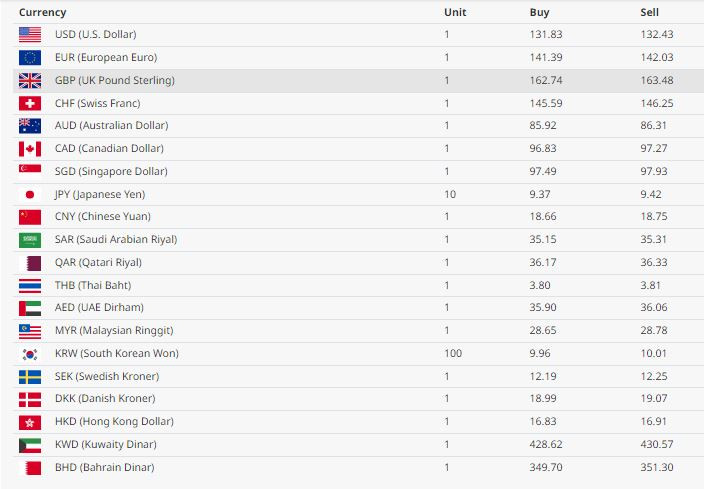
Task: Click the Saudi Arabian flag icon
Action: 30,240
